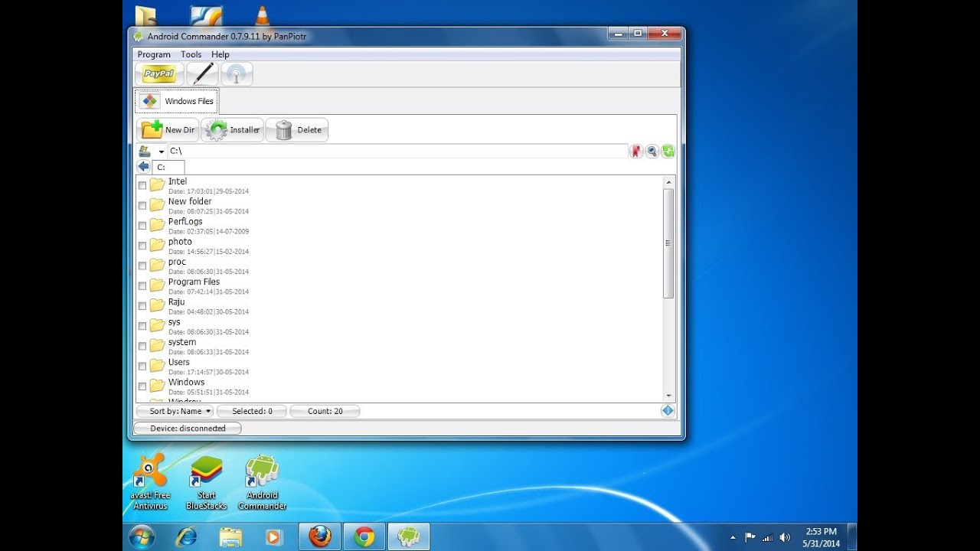The height and width of the screenshot is (551, 980).
Task: Click the Installer button
Action: click(x=233, y=130)
